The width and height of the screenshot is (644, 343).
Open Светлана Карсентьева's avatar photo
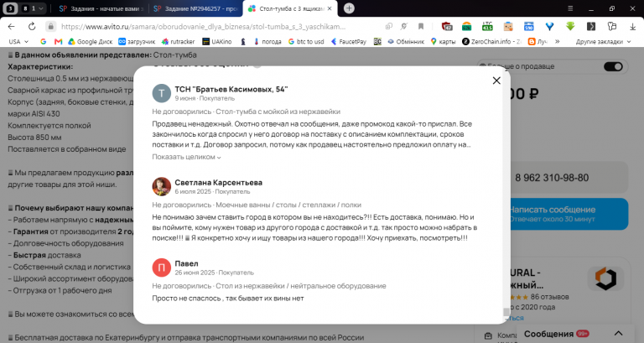(x=161, y=186)
